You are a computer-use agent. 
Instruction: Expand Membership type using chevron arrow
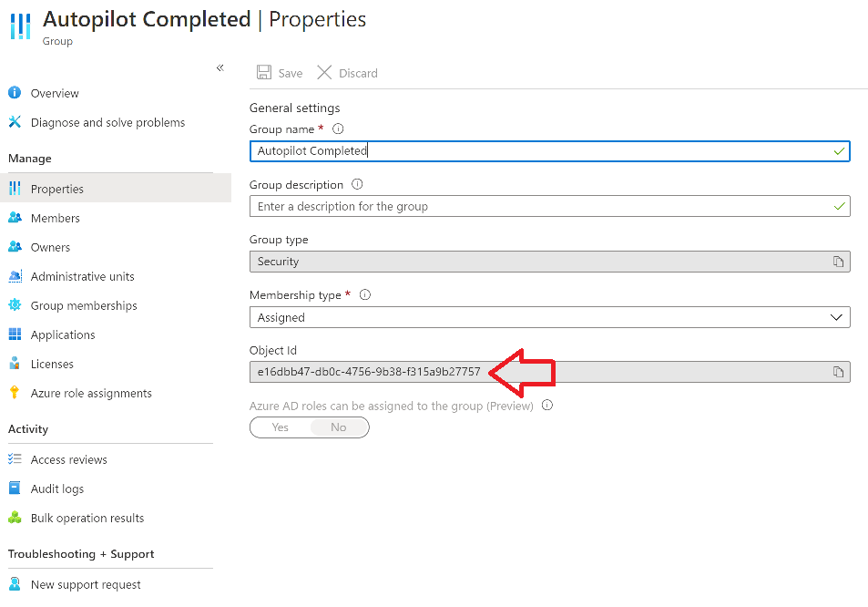pyautogui.click(x=836, y=317)
